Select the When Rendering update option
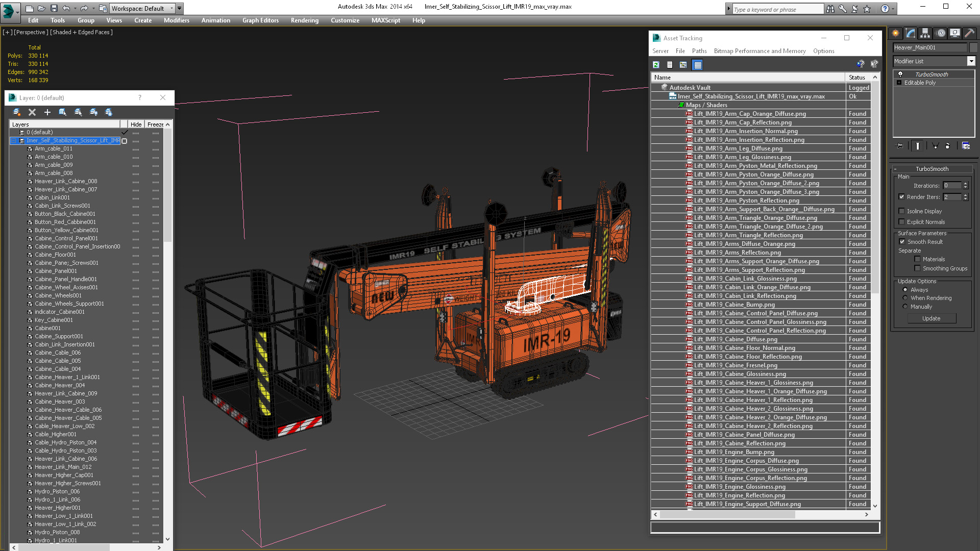 (905, 298)
